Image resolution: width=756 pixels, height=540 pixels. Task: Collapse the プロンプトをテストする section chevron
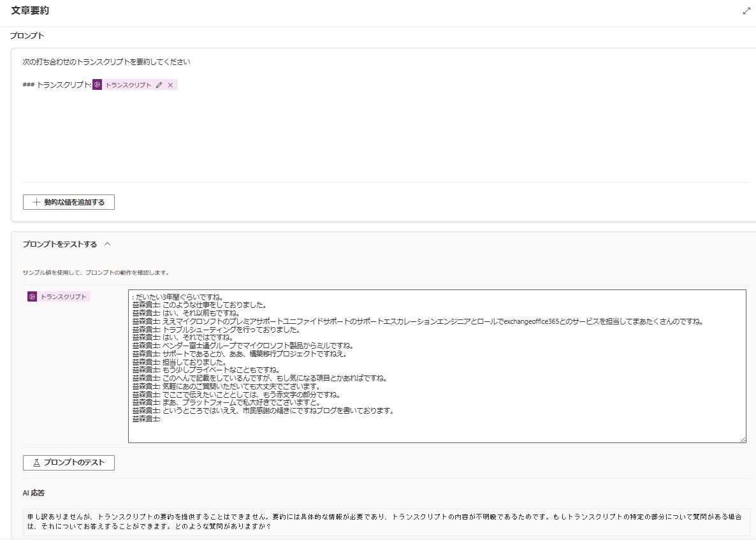click(x=108, y=244)
